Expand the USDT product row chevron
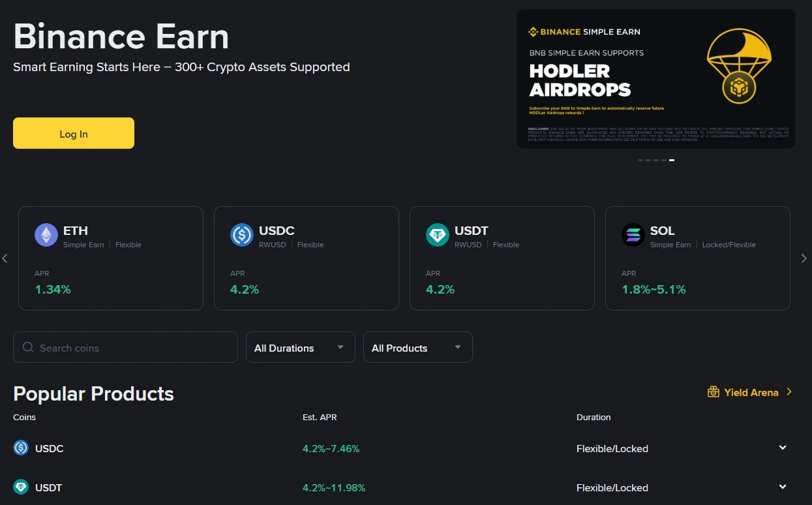Image resolution: width=812 pixels, height=505 pixels. pyautogui.click(x=782, y=487)
